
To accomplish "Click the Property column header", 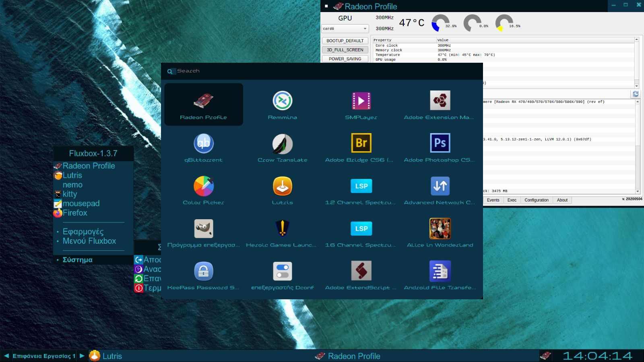I will (405, 40).
